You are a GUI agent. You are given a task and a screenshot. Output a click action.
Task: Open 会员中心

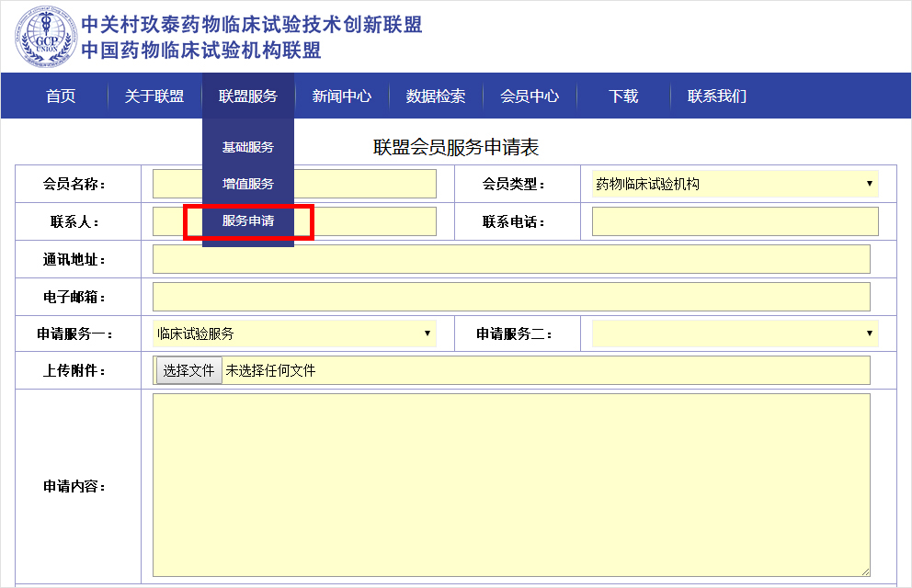pyautogui.click(x=530, y=96)
